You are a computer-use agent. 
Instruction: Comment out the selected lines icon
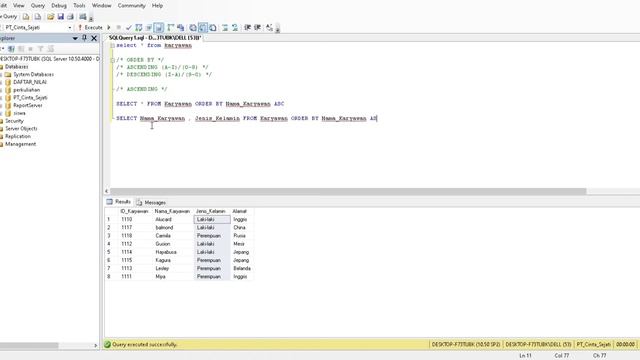[x=225, y=27]
